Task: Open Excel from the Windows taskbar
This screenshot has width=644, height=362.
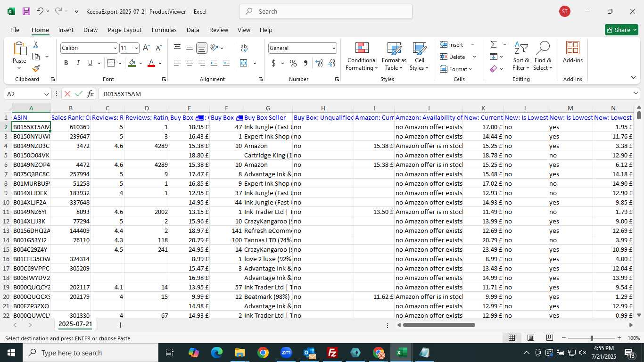Action: tap(402, 353)
